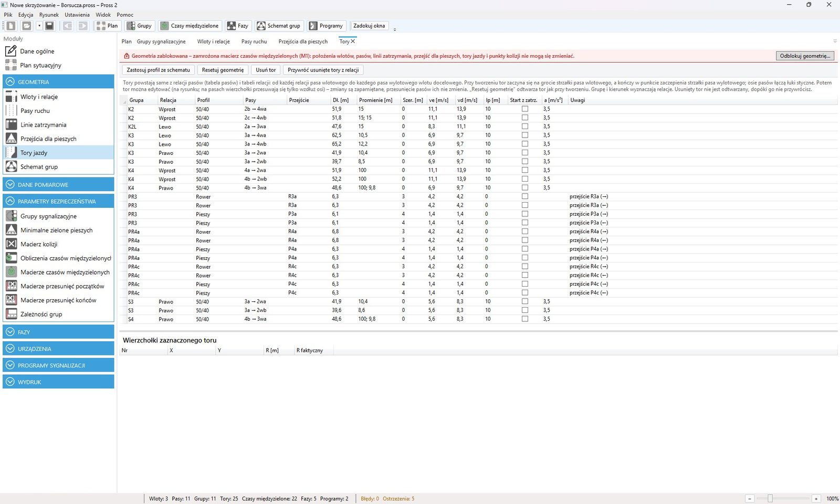840x504 pixels.
Task: Toggle Start z zatrz. for K2L row
Action: tap(524, 127)
